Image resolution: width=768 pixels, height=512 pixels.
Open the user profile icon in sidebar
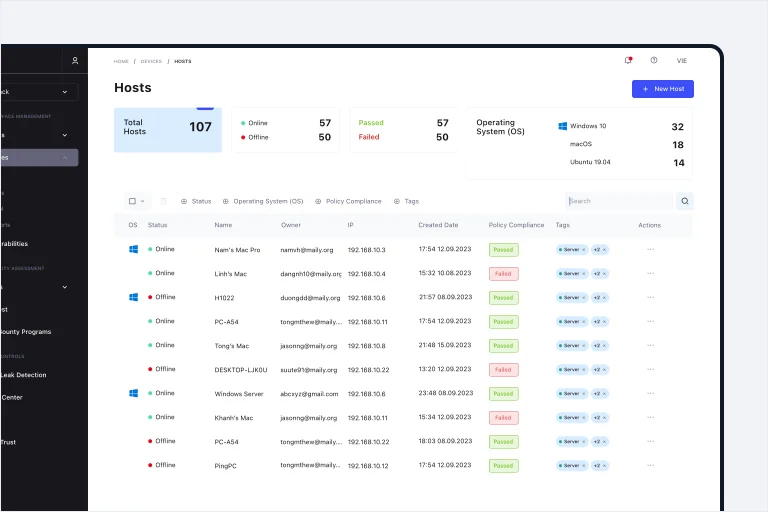click(x=75, y=61)
